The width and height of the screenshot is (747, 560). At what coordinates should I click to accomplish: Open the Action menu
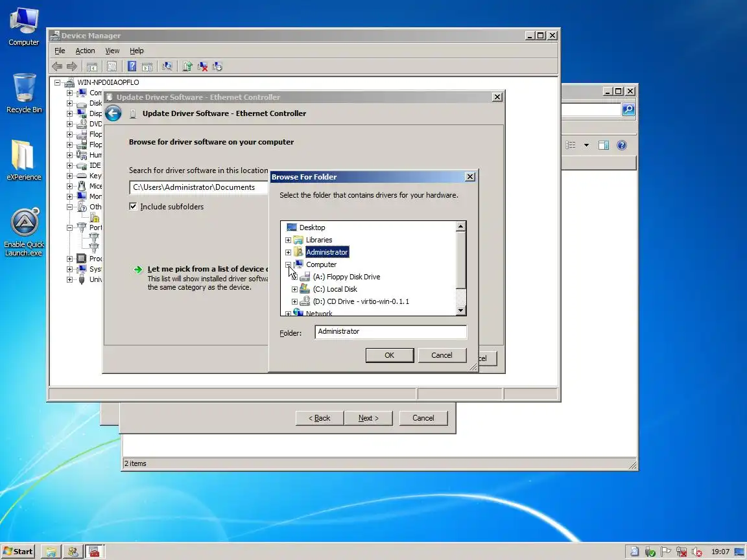[x=86, y=51]
